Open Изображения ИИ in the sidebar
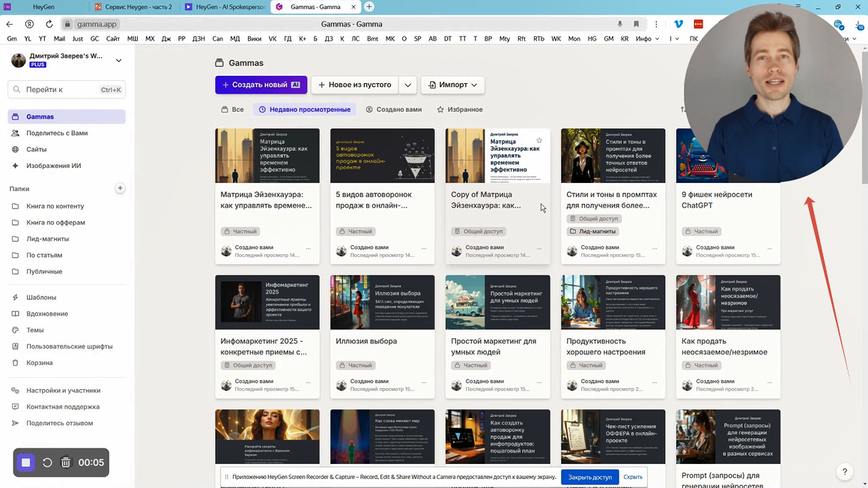Screen dimensions: 868x488 [x=54, y=166]
